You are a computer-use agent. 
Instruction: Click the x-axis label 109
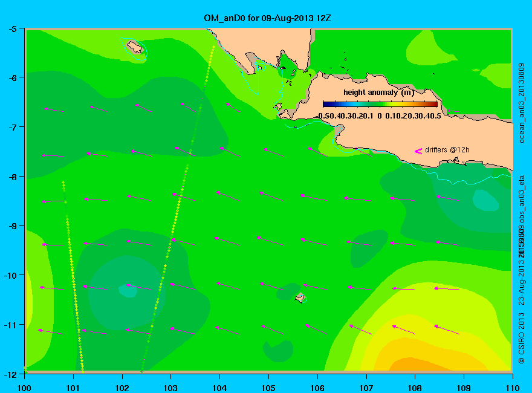point(464,388)
